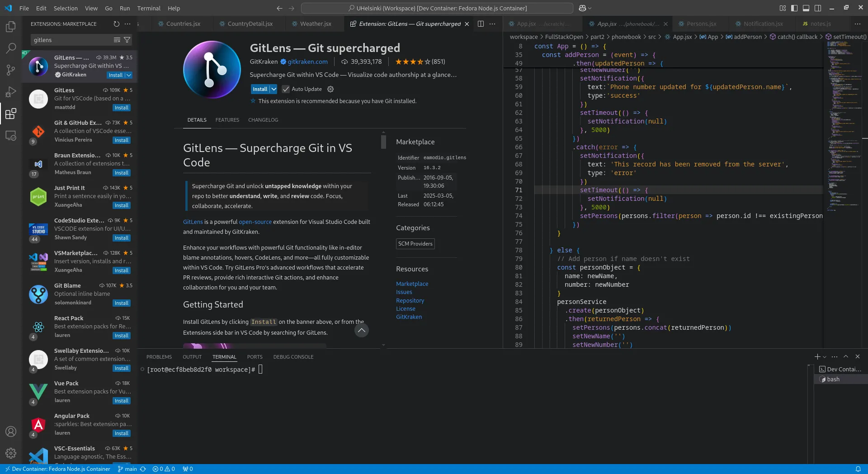The image size is (868, 474).
Task: Open the Repository resource link
Action: coord(410,300)
